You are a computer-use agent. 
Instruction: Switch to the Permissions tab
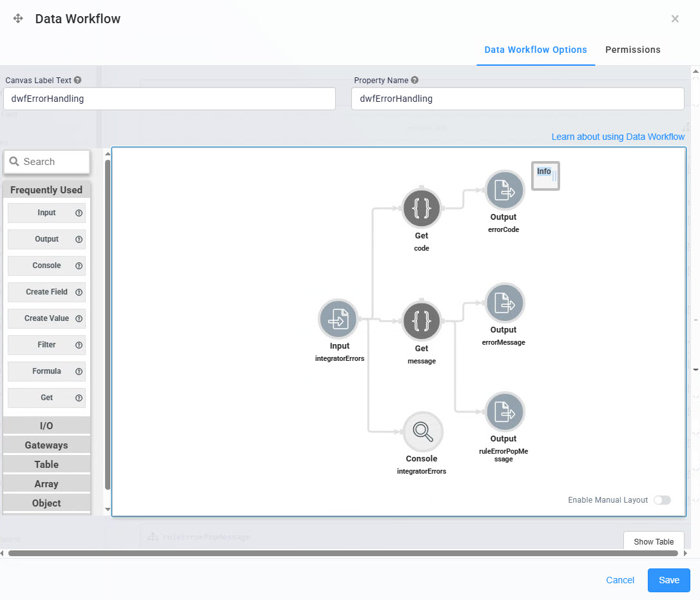pos(632,50)
